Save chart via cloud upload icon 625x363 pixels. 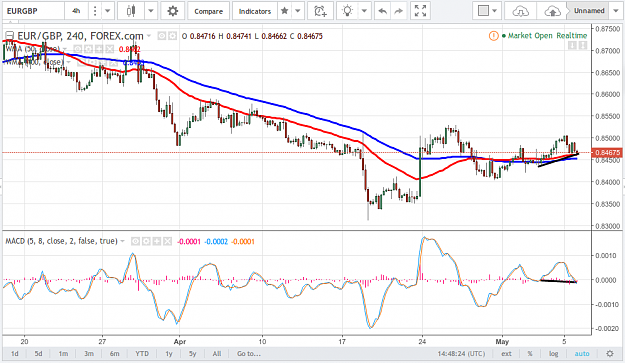(552, 11)
